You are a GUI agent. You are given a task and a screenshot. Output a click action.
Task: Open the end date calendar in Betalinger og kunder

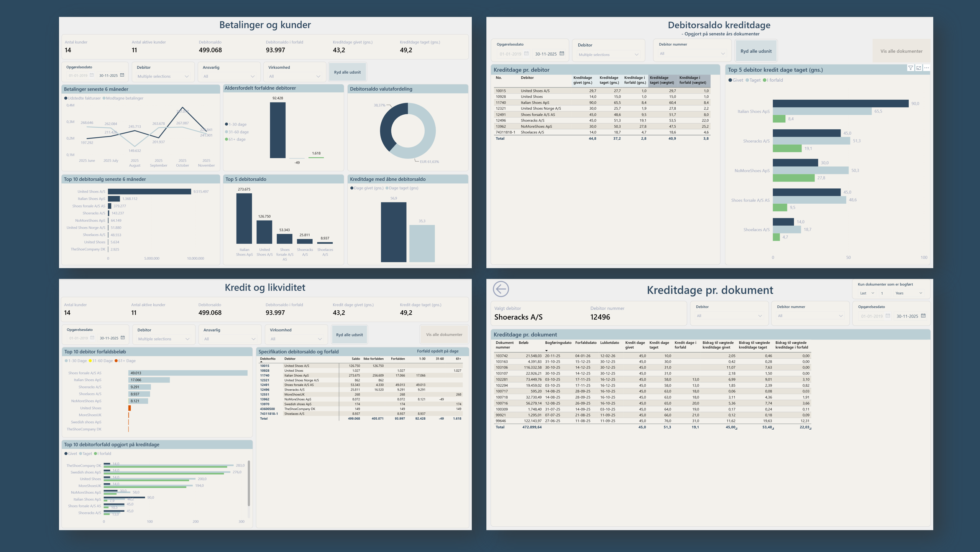click(122, 75)
